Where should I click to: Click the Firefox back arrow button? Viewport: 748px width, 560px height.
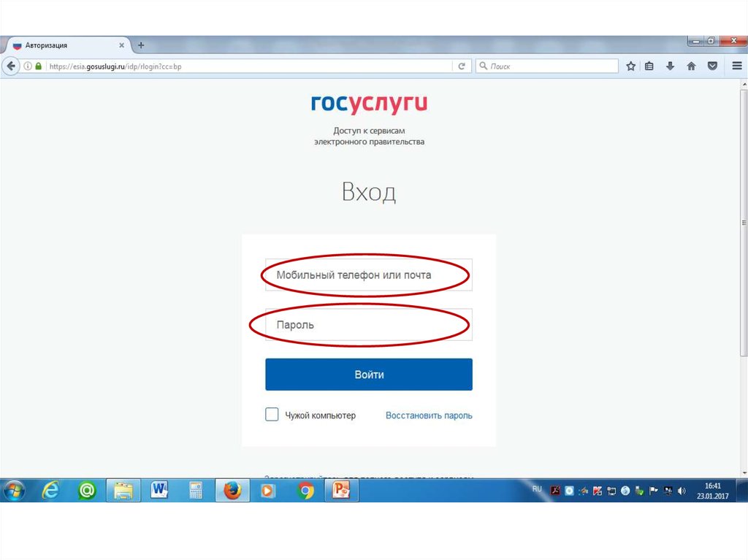tap(11, 66)
